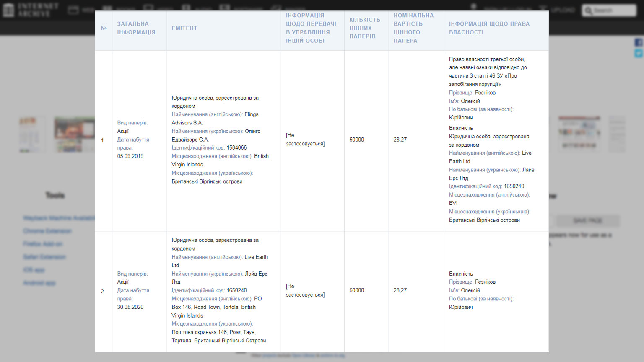Click 'Найменування (українською): Флінгс' text
This screenshot has width=644, height=362.
click(216, 131)
